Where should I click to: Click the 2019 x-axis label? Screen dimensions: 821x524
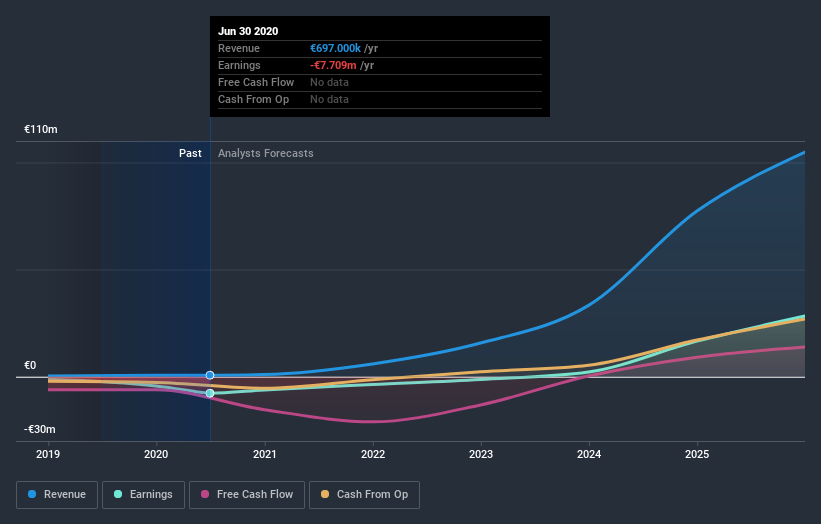click(48, 454)
